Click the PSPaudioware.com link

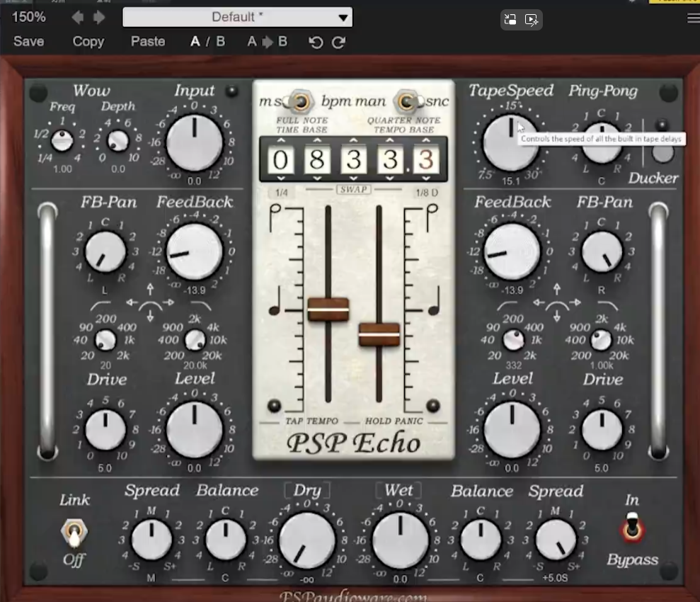[354, 596]
